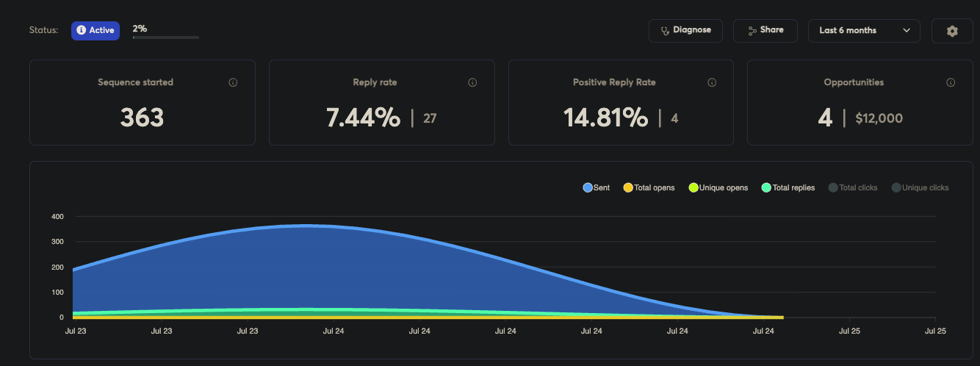Enable the Unique clicks legend series
The image size is (980, 366).
(x=920, y=188)
